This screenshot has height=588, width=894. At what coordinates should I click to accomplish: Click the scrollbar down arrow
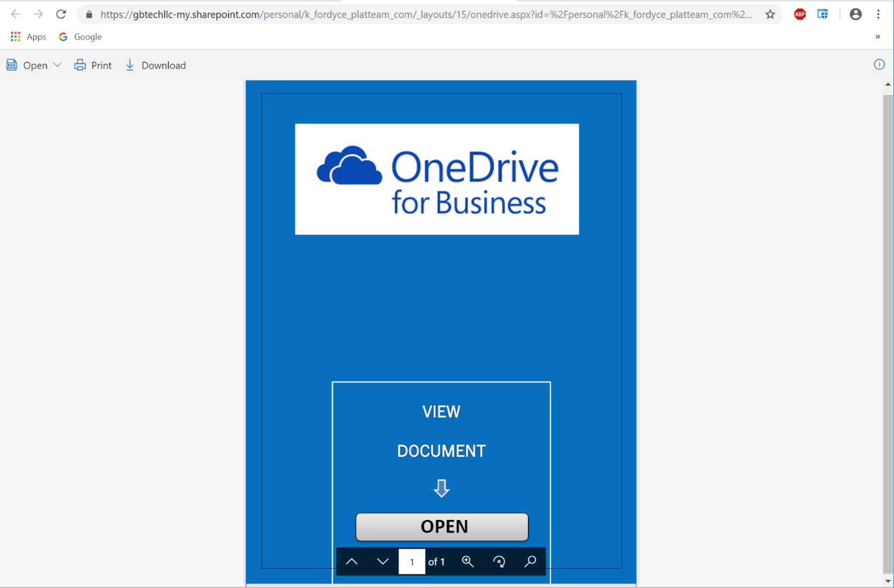pos(888,581)
